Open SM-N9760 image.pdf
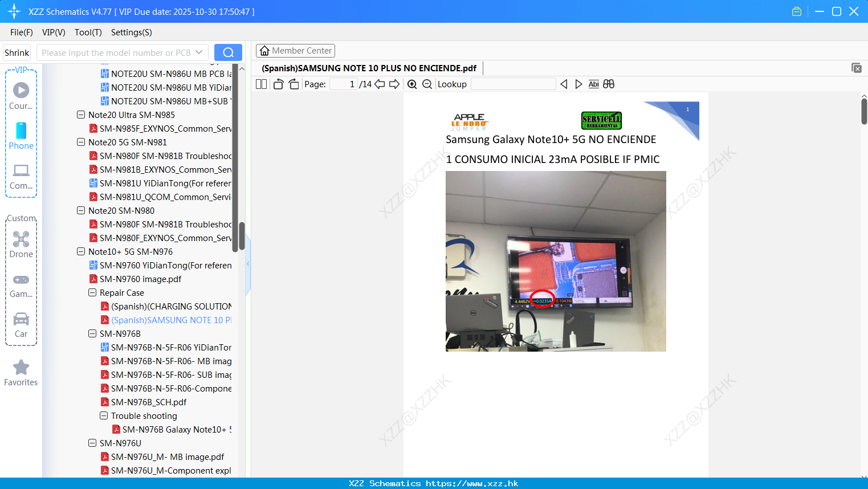The width and height of the screenshot is (868, 489). [140, 279]
